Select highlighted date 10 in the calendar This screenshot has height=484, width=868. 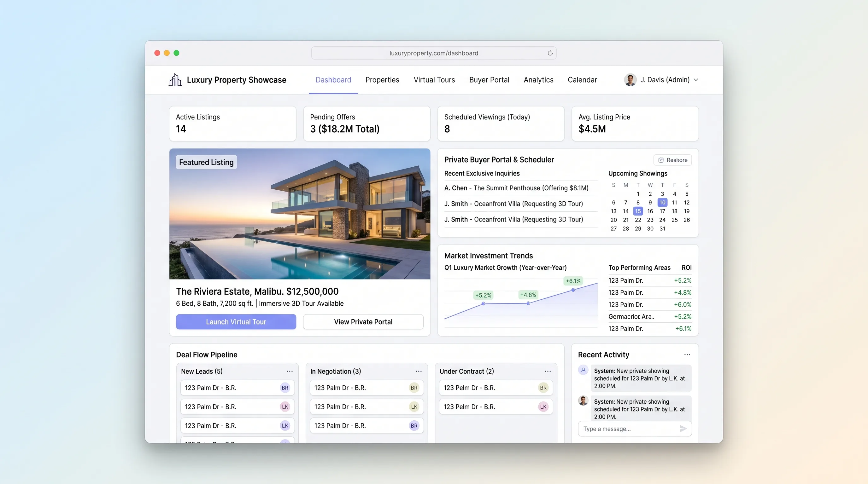(x=662, y=202)
